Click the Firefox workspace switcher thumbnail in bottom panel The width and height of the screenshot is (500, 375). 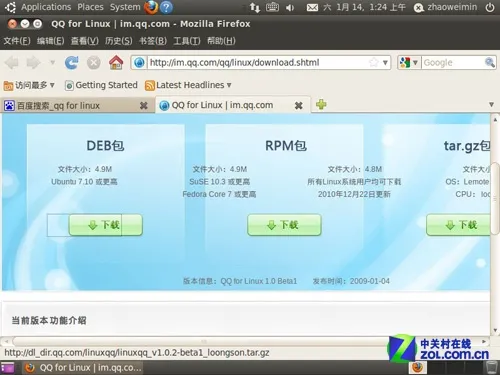(x=418, y=368)
